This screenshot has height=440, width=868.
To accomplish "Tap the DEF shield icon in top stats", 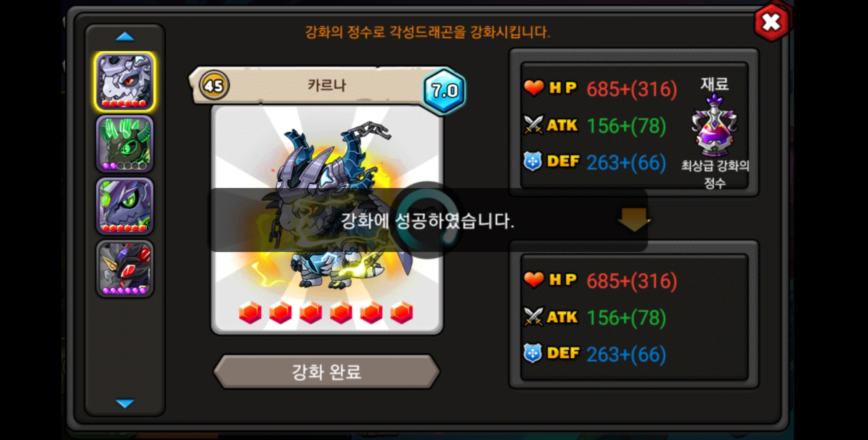I will (533, 161).
